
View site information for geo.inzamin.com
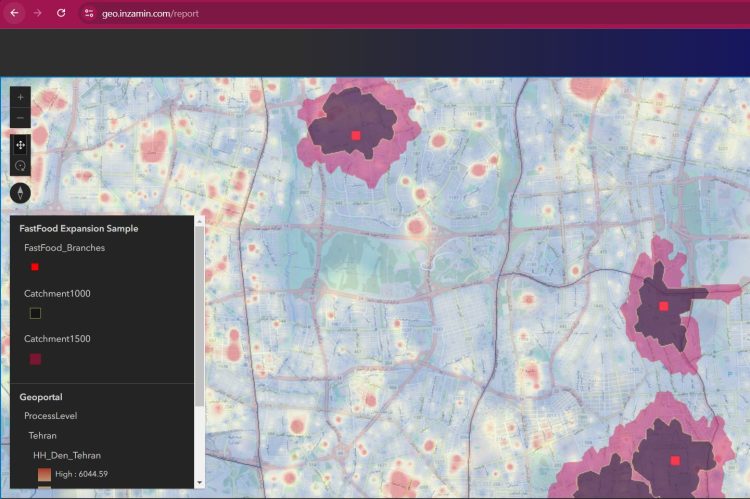coord(89,13)
